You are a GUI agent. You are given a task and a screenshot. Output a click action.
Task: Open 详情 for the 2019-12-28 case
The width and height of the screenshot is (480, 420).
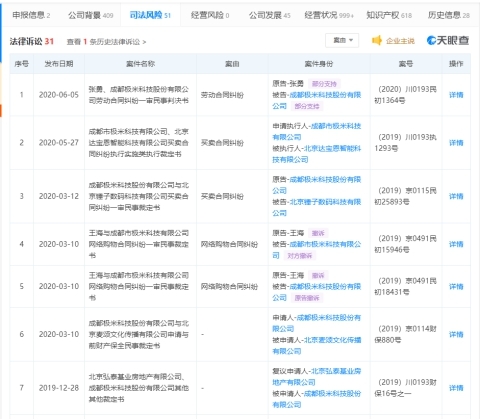coord(456,388)
